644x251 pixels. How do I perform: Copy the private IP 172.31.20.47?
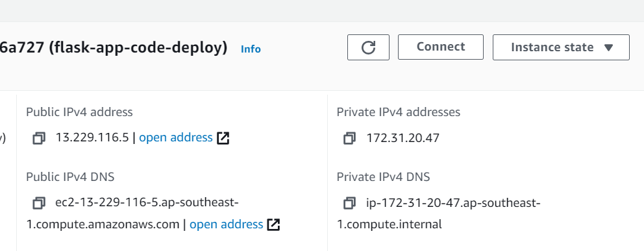coord(349,138)
